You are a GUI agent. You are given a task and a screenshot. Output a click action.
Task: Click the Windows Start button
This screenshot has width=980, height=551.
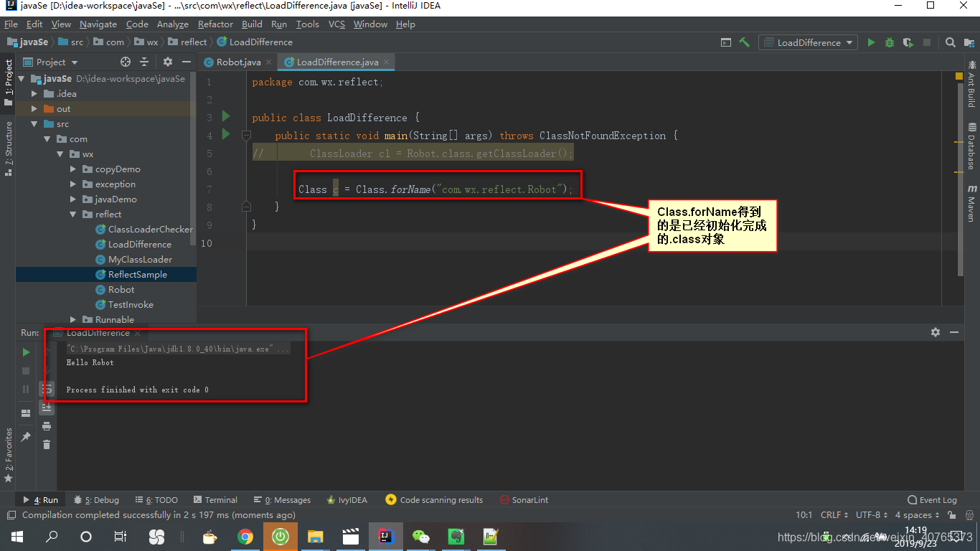[17, 537]
